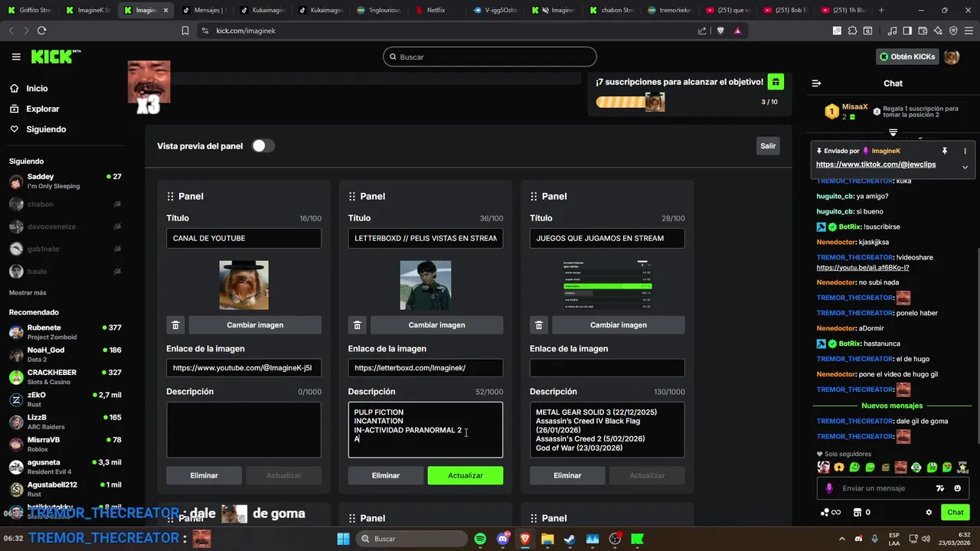Click the CANAL DE YOUTUBE title field

click(243, 238)
